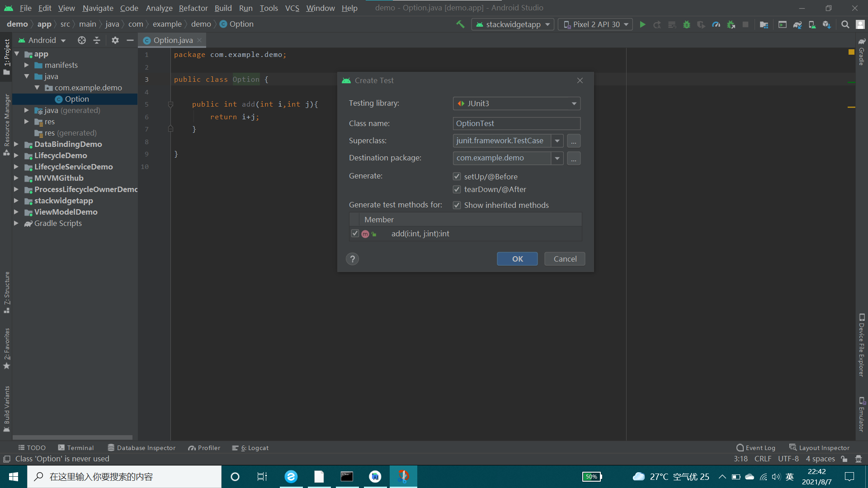Click the Search everywhere magnifier icon
The width and height of the screenshot is (868, 488).
(x=845, y=24)
